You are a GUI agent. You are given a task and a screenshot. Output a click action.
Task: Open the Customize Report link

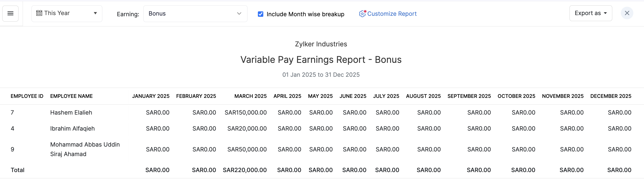click(392, 14)
